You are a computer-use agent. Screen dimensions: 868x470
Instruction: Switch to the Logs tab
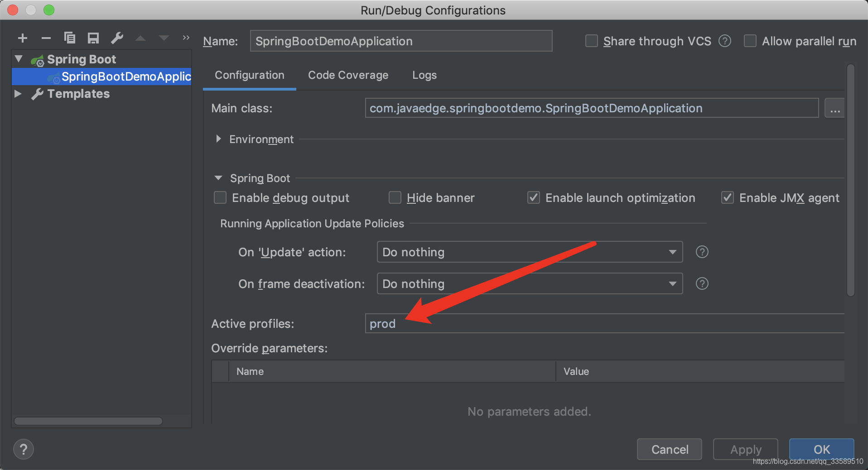point(424,75)
